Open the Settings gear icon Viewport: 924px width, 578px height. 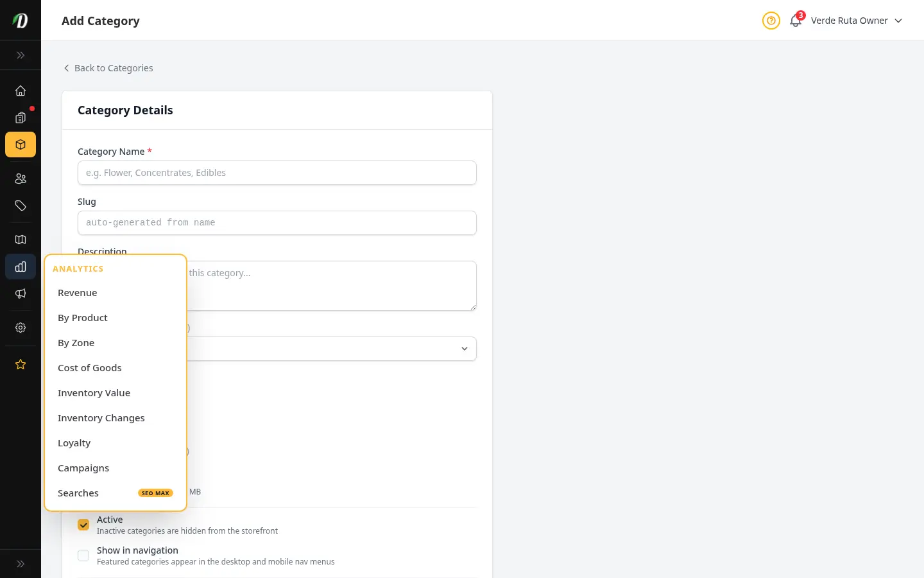[21, 328]
